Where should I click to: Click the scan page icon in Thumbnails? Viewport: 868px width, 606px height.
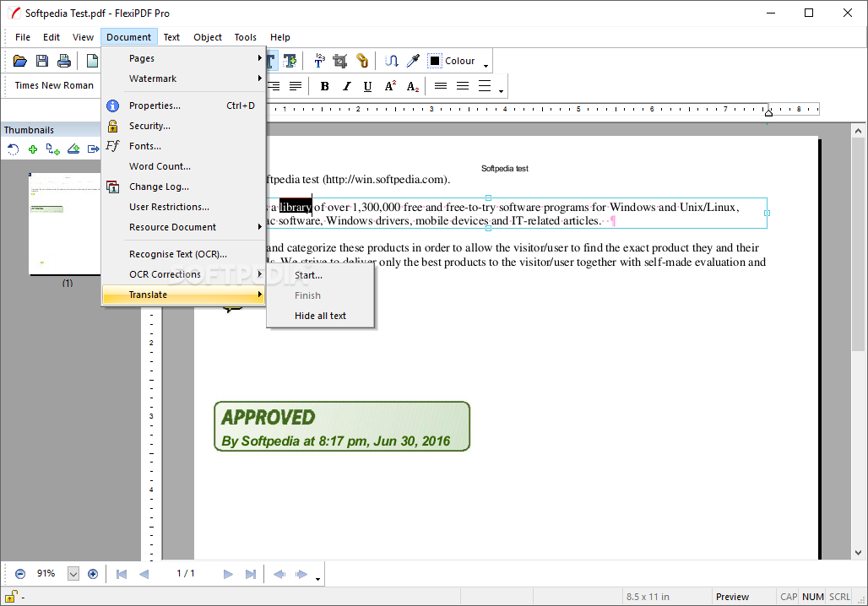tap(73, 149)
